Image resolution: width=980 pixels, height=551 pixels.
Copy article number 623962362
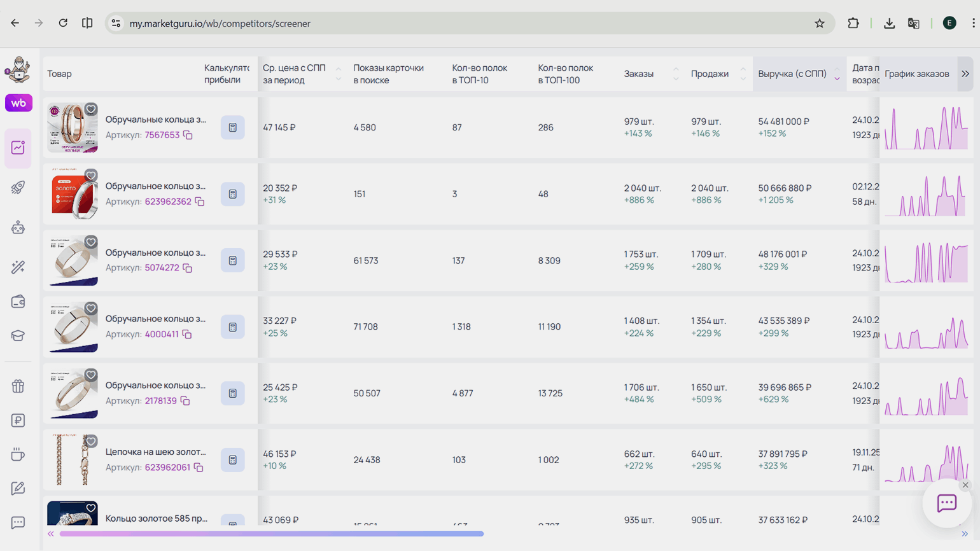click(x=200, y=202)
